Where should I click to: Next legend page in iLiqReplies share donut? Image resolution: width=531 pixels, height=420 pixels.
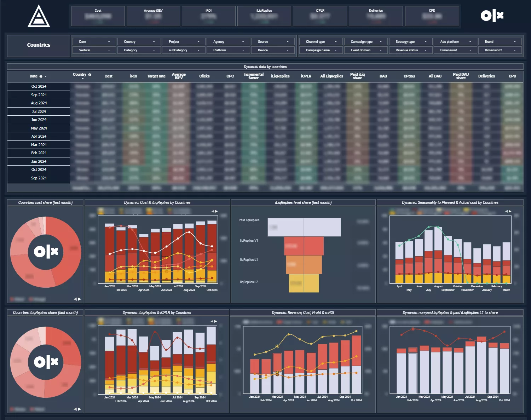[80, 409]
